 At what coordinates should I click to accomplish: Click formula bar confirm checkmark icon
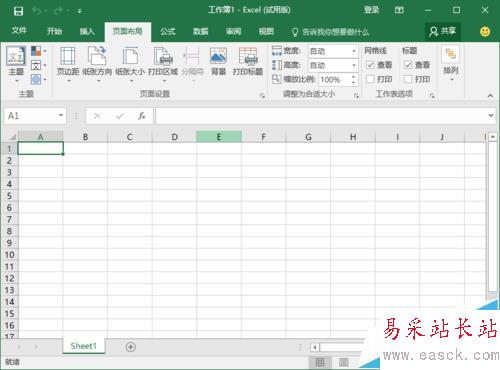coord(120,116)
